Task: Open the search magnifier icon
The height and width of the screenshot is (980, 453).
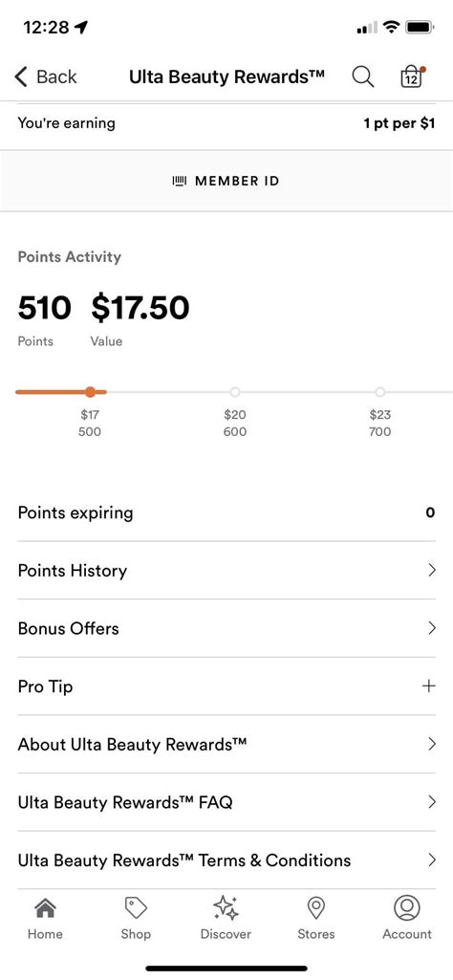Action: (363, 76)
